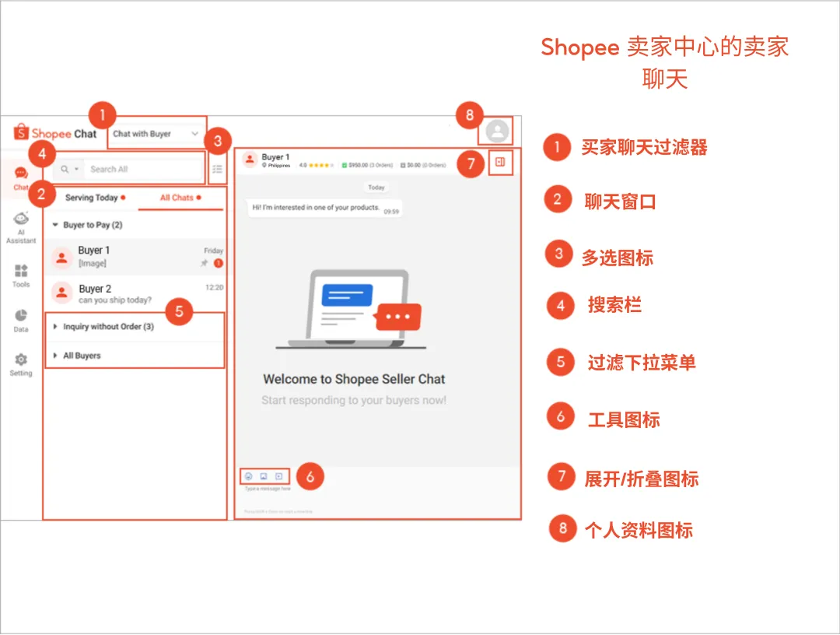The width and height of the screenshot is (840, 635).
Task: Click the $0.00 (0 Orders) summary
Action: click(x=423, y=165)
